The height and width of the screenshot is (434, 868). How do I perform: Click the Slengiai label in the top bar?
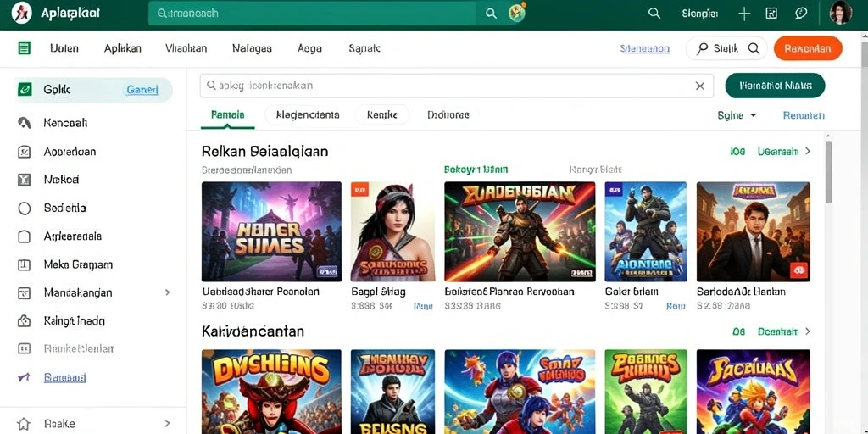(x=699, y=14)
